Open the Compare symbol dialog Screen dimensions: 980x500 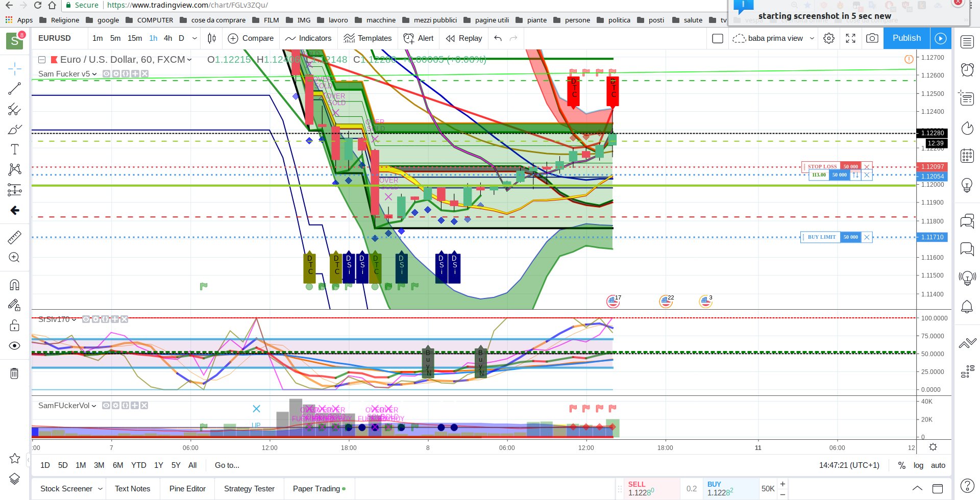(x=251, y=38)
